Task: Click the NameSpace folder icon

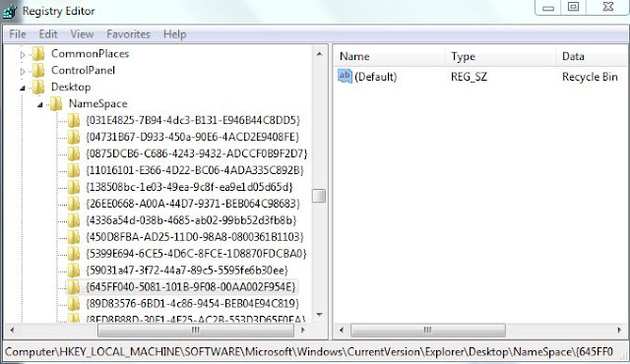Action: [x=56, y=104]
